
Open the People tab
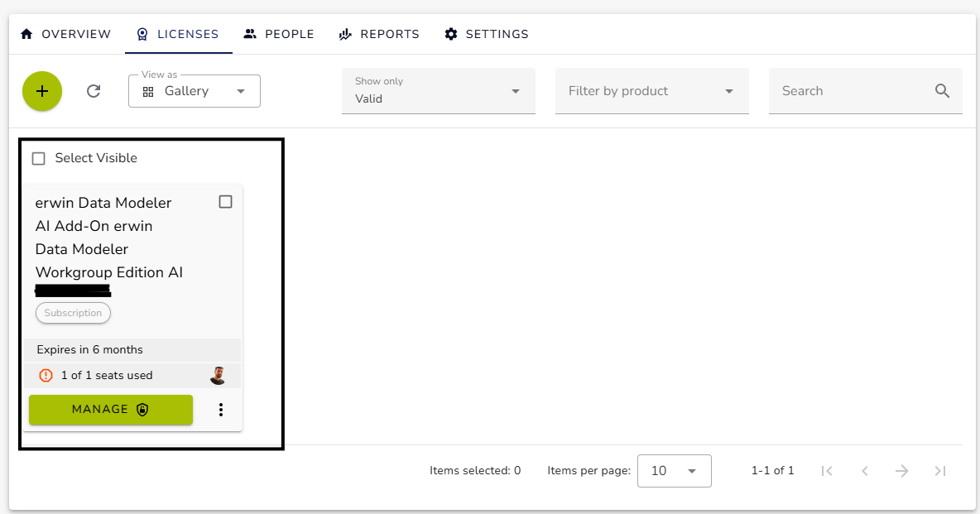tap(279, 35)
